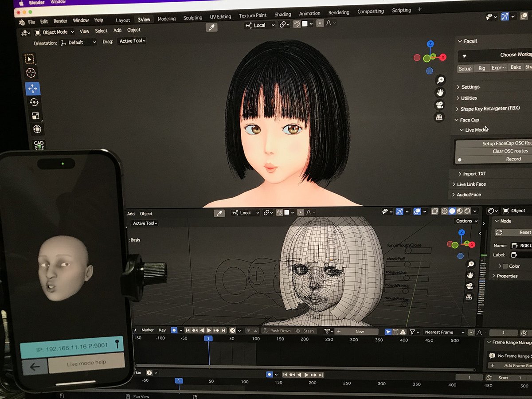Click red X axis on top viewport gizmo
Viewport: 532px width, 399px height.
point(442,57)
